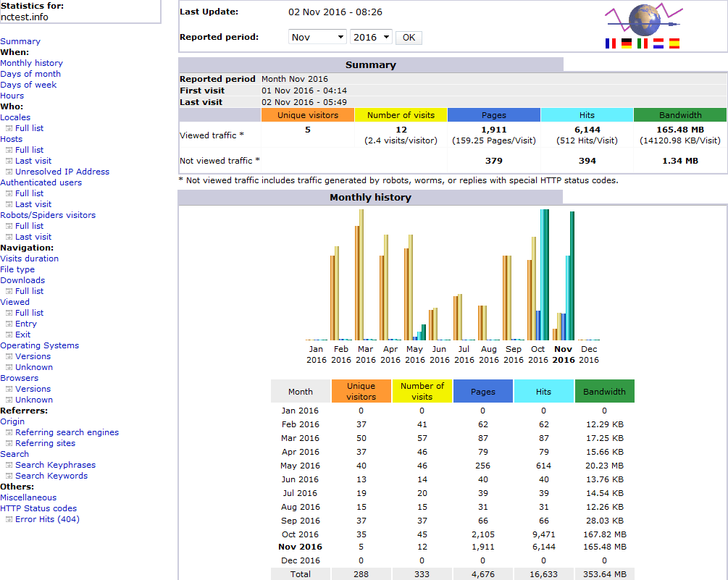Navigate to Operating Systems section
This screenshot has height=580, width=728.
tap(39, 345)
